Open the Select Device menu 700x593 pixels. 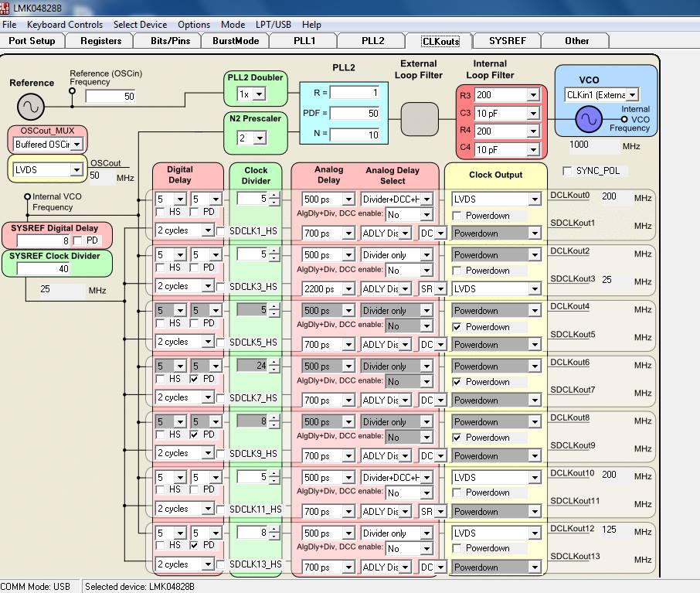pyautogui.click(x=140, y=24)
